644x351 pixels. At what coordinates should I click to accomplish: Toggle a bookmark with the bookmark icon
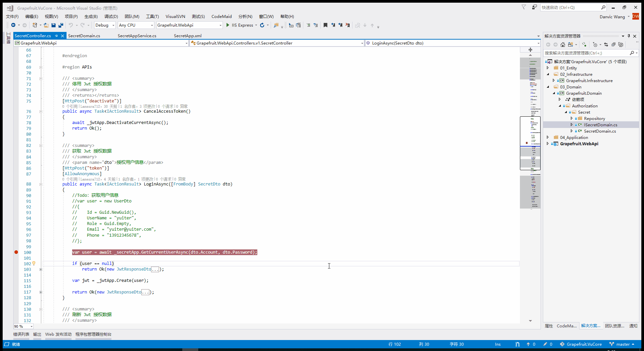[325, 25]
